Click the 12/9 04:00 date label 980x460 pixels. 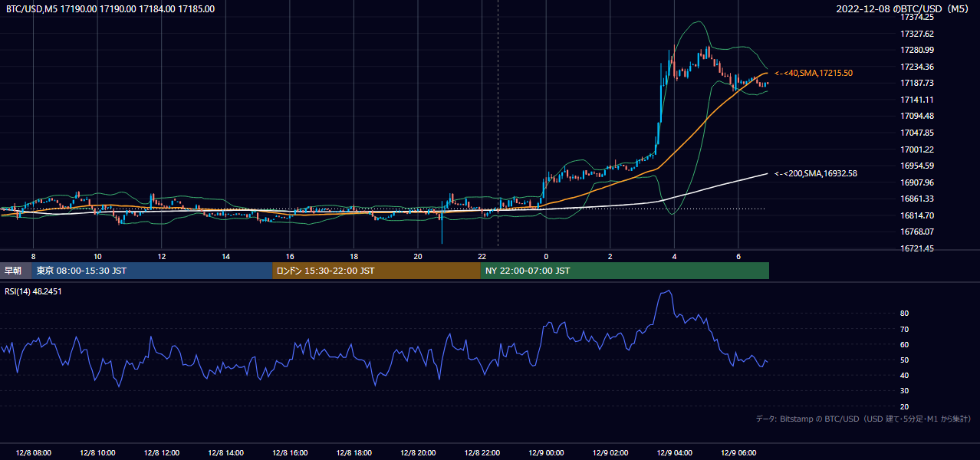(x=673, y=453)
